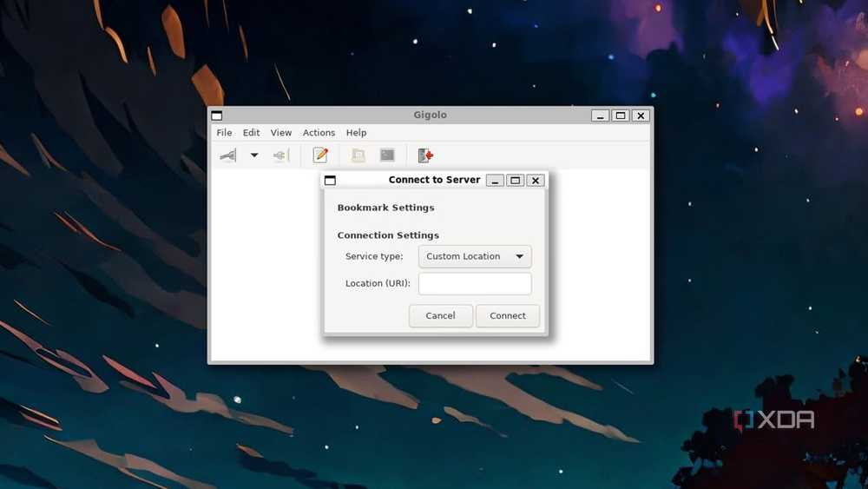Image resolution: width=868 pixels, height=489 pixels.
Task: Click the Bookmark Settings heading text
Action: pos(386,208)
